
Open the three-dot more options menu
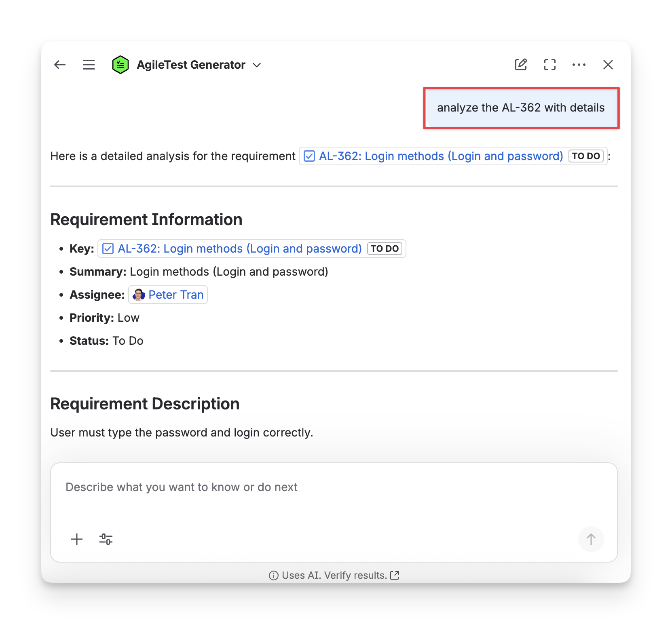(x=579, y=65)
